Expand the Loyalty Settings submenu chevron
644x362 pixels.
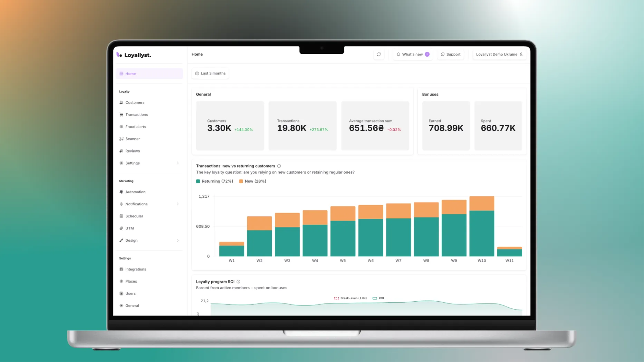[178, 163]
